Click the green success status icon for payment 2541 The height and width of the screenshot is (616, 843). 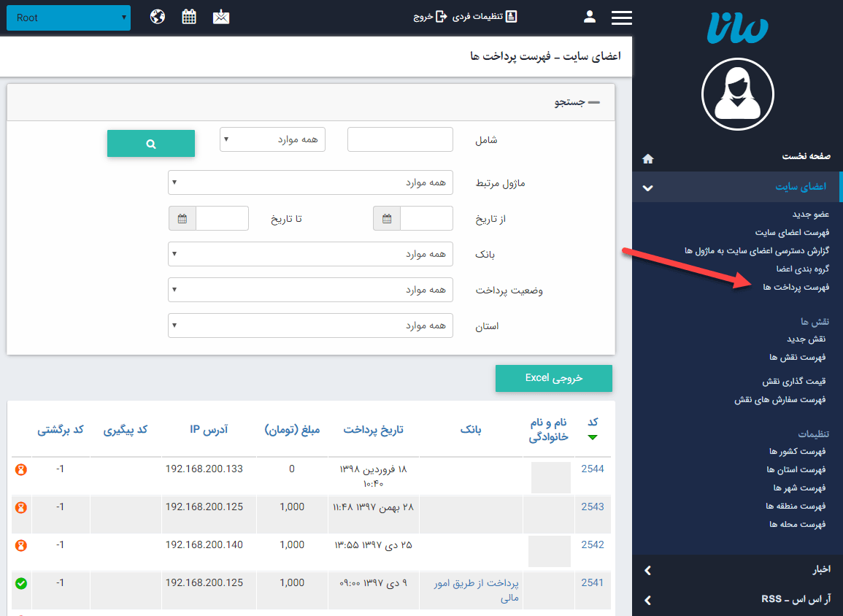pyautogui.click(x=21, y=582)
